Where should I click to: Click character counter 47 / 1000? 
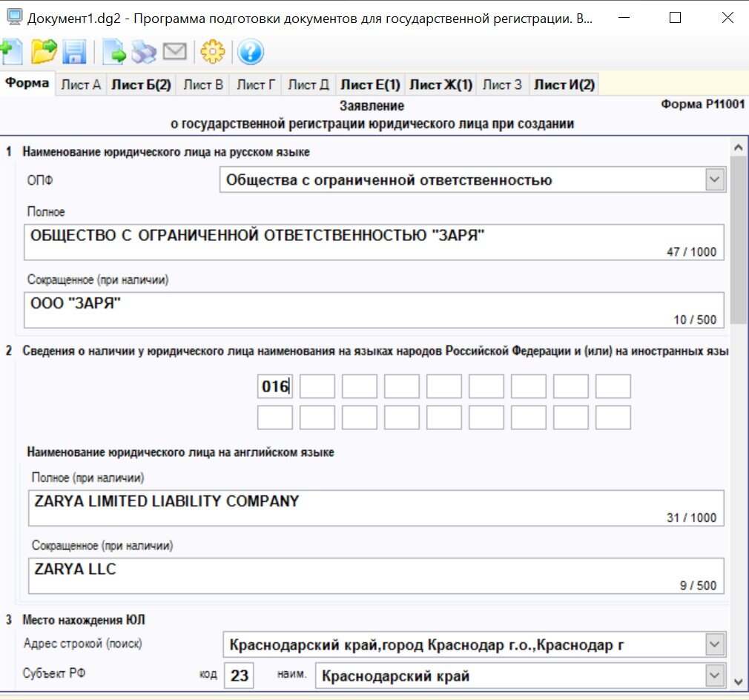point(691,251)
